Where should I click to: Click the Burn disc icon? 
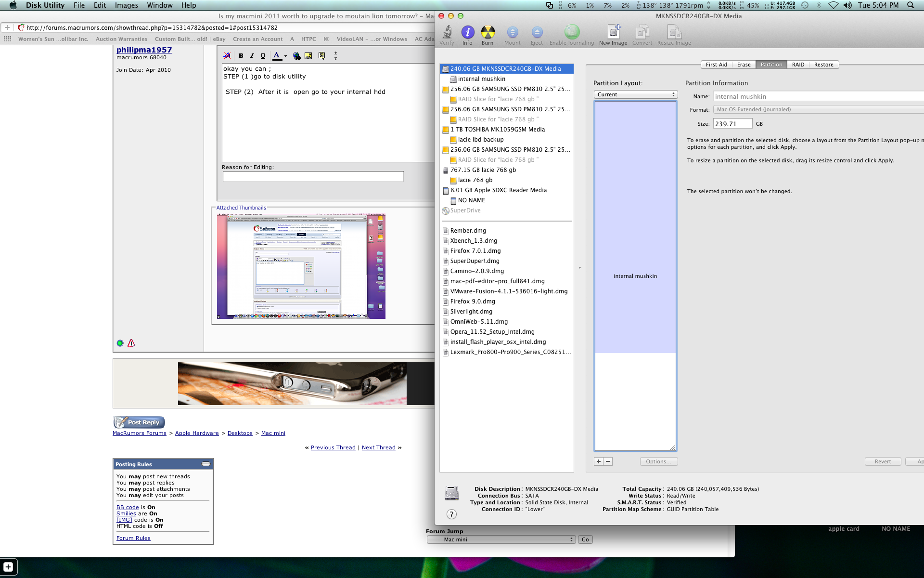pyautogui.click(x=488, y=32)
